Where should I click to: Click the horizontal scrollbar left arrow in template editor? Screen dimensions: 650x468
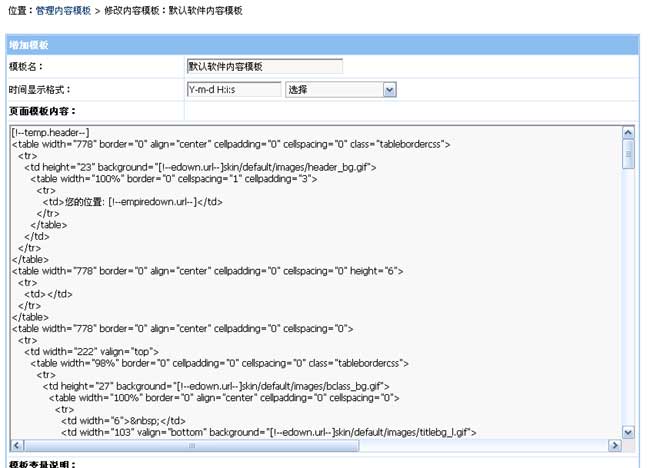coord(17,444)
